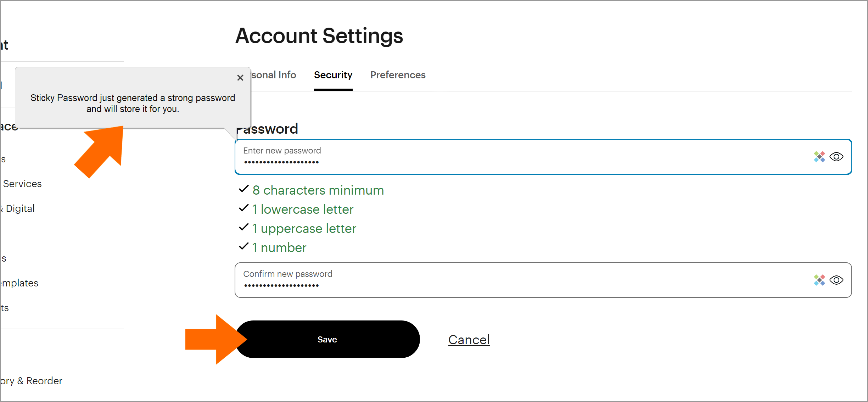Cancel the password change
This screenshot has height=402, width=868.
[469, 340]
